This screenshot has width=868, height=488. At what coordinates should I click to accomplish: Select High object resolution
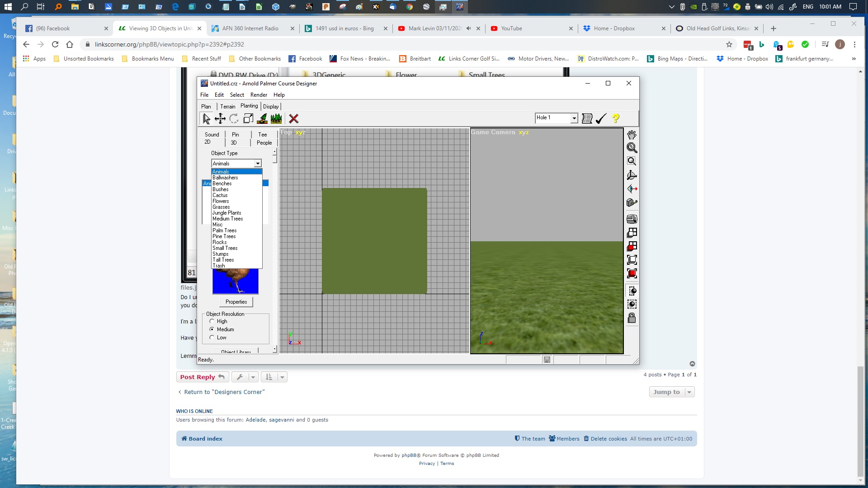(x=212, y=321)
